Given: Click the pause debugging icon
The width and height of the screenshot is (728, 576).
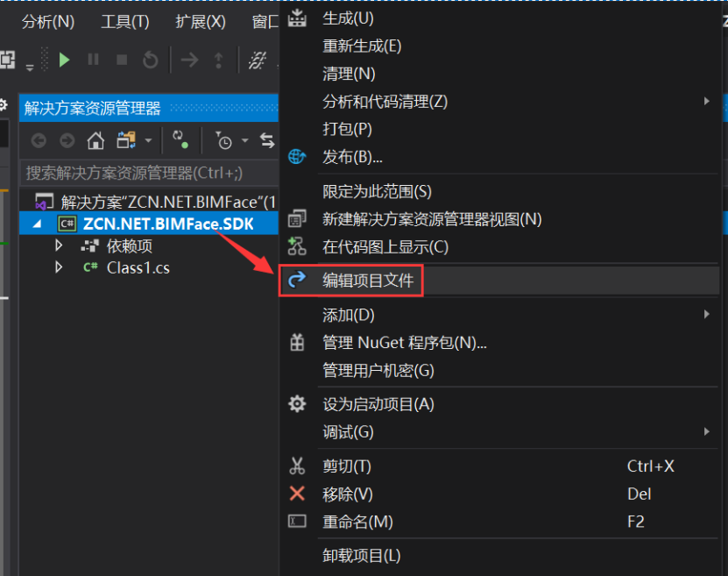Looking at the screenshot, I should 94,60.
